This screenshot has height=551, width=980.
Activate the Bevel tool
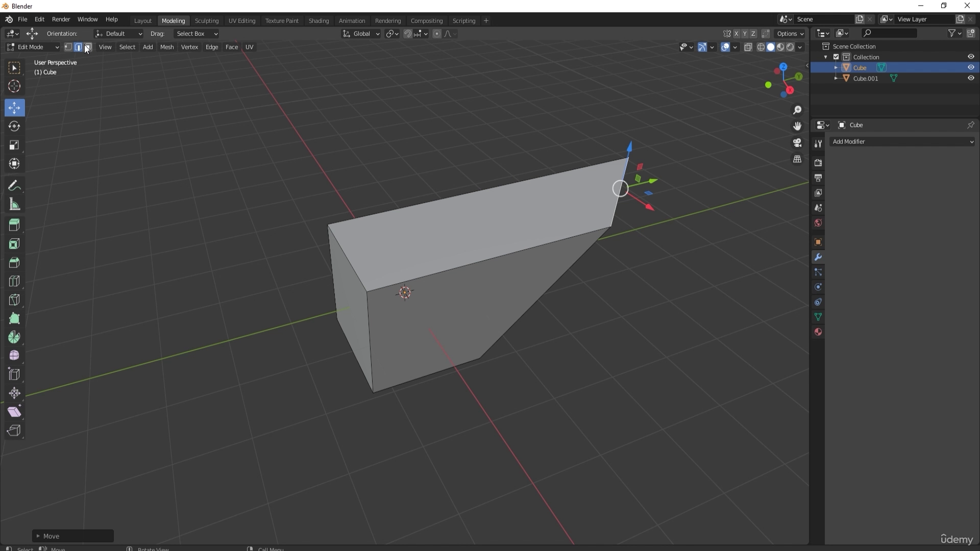tap(14, 262)
